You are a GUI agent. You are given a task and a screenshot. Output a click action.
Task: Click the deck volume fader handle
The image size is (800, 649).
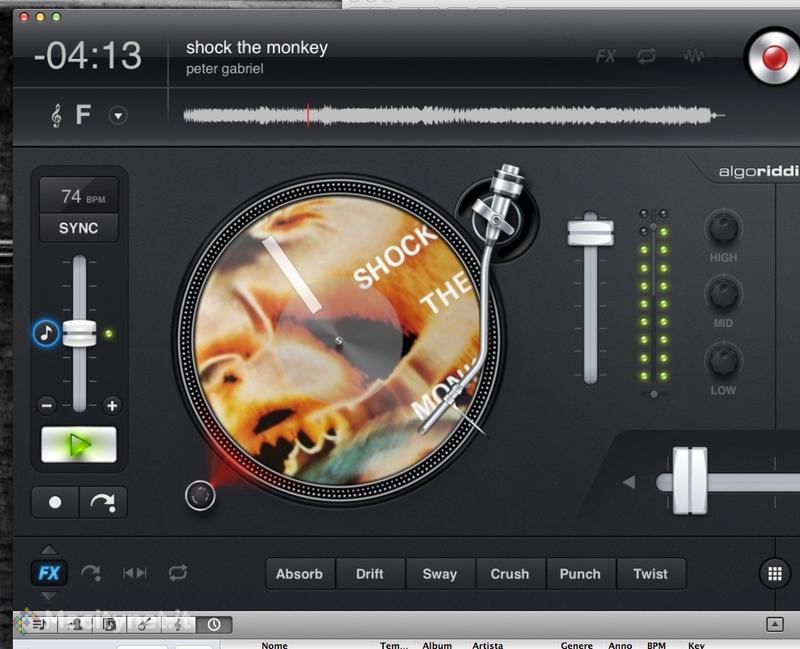[590, 233]
